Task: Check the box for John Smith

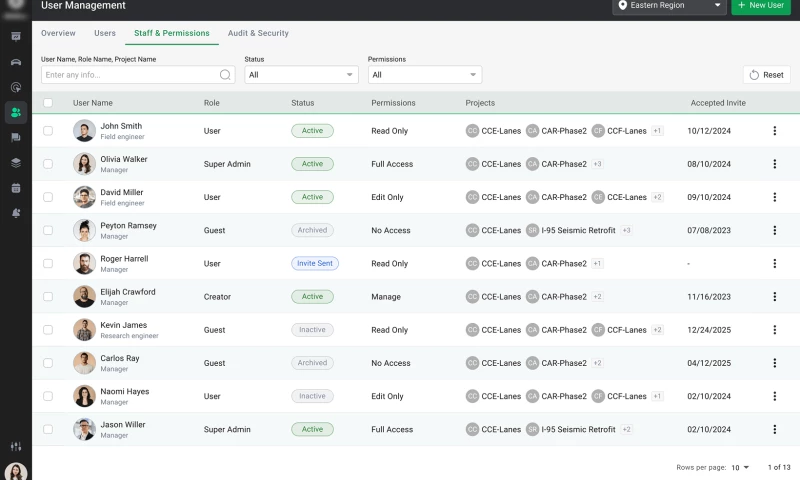Action: click(48, 131)
